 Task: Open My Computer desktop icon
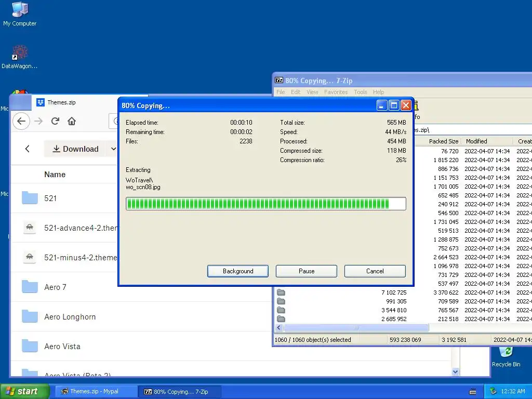20,14
